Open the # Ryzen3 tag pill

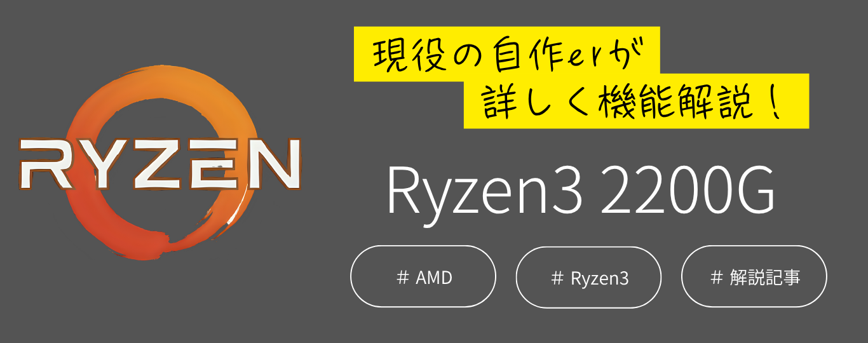[588, 277]
